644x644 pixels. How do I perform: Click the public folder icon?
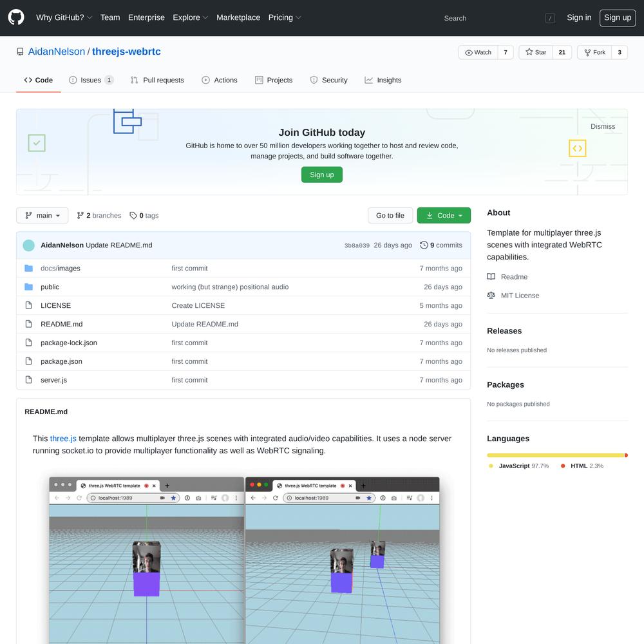tap(29, 287)
